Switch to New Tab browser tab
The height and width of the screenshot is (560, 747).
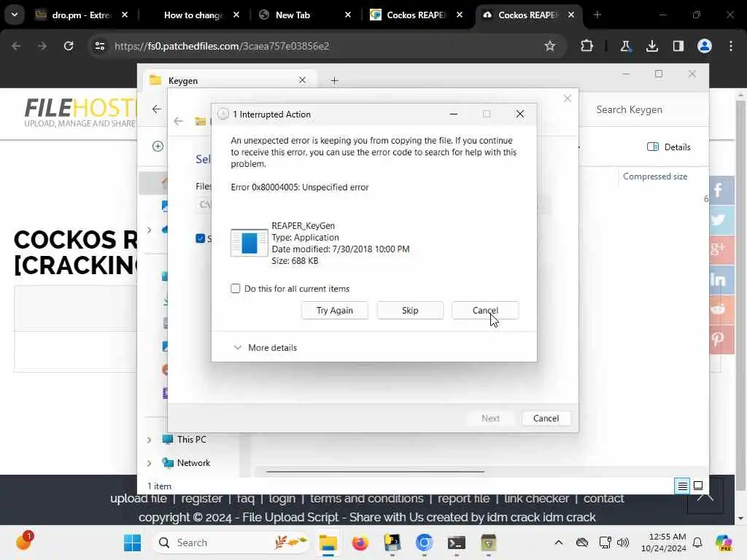click(305, 15)
